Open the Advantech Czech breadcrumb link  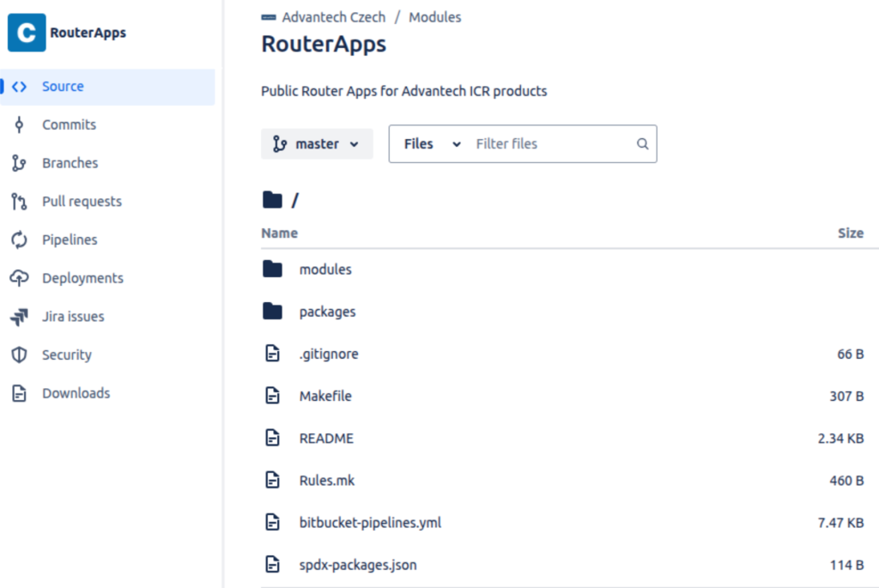(x=334, y=17)
